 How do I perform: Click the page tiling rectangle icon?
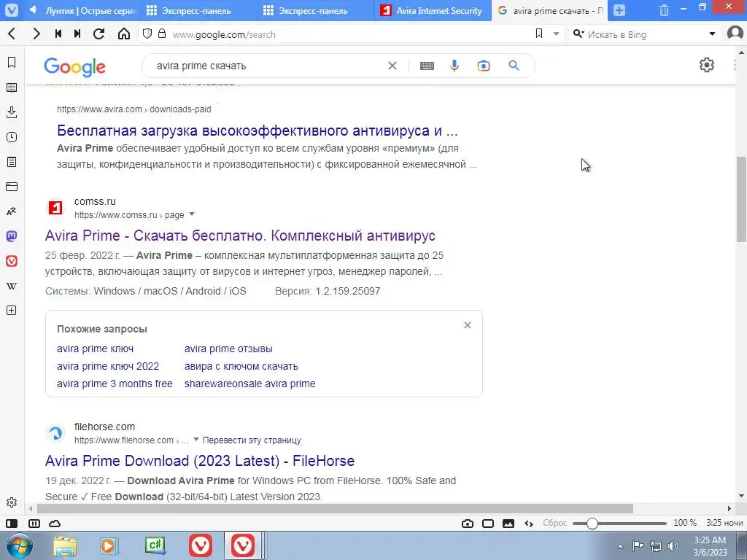pyautogui.click(x=488, y=524)
